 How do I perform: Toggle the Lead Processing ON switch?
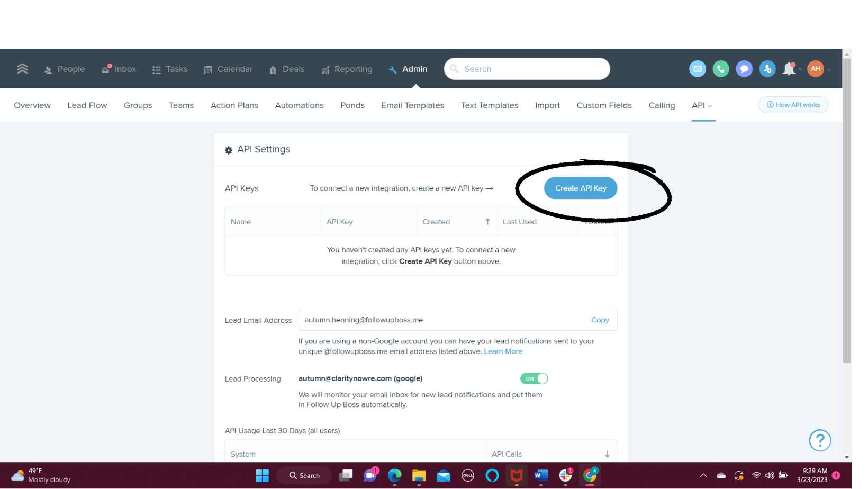pos(534,378)
